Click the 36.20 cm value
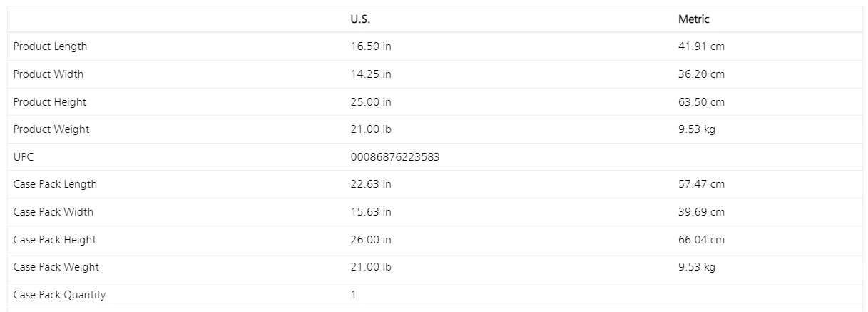Viewport: 868px width, 312px height. pos(701,74)
